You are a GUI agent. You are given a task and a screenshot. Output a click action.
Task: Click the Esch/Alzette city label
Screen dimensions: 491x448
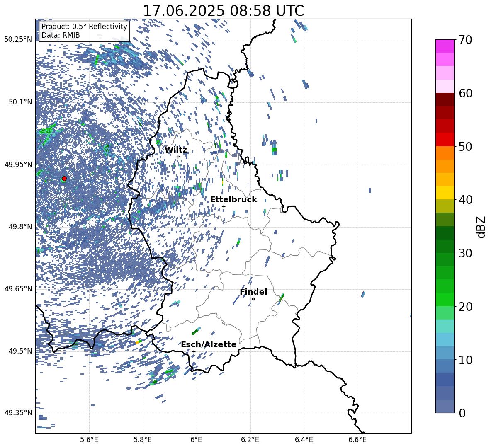(x=209, y=344)
